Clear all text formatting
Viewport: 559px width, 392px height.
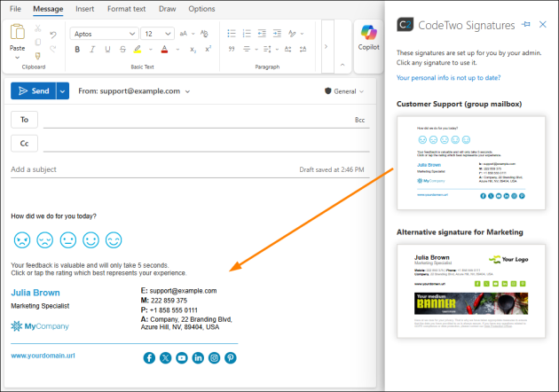[204, 34]
